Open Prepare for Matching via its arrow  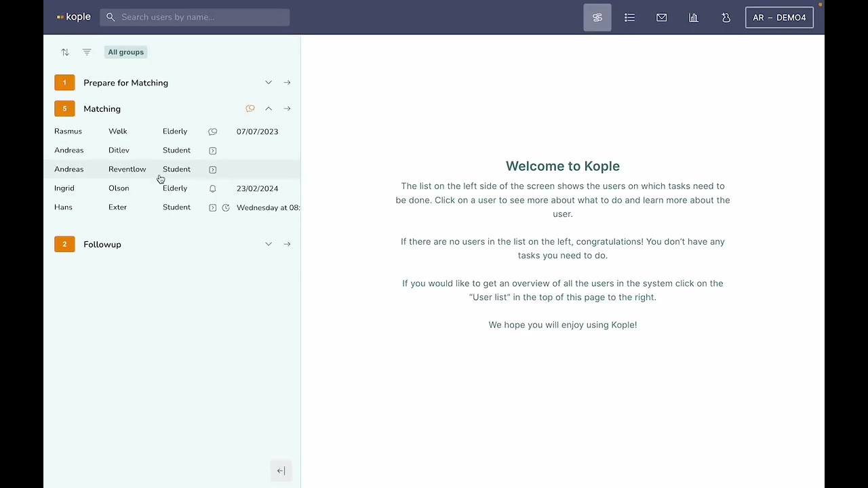click(287, 83)
